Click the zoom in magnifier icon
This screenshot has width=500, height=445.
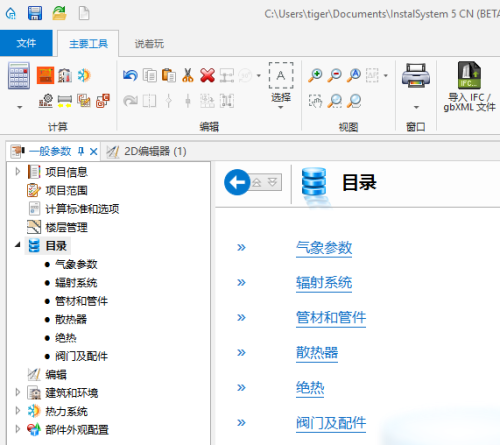pyautogui.click(x=315, y=75)
